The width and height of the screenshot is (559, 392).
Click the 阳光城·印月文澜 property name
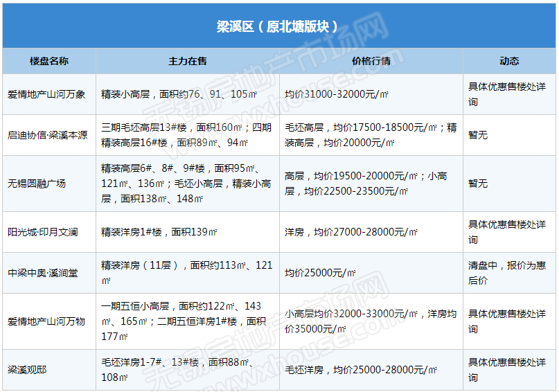(43, 232)
